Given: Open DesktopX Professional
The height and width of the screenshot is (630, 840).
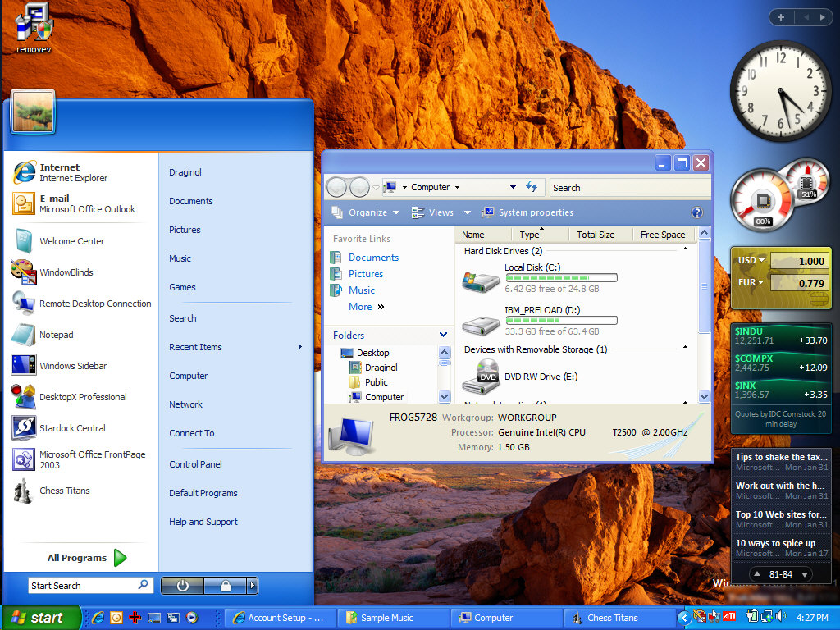Looking at the screenshot, I should pos(82,397).
